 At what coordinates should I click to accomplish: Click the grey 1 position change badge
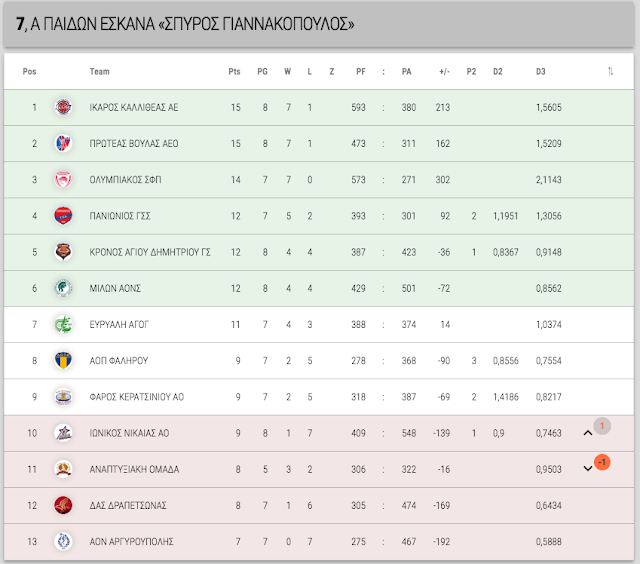click(602, 426)
